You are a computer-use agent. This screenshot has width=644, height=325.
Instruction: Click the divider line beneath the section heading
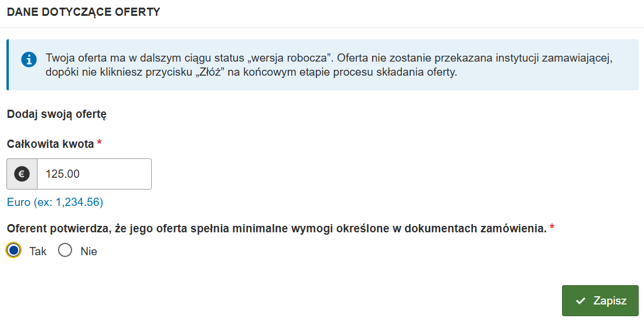click(x=322, y=28)
